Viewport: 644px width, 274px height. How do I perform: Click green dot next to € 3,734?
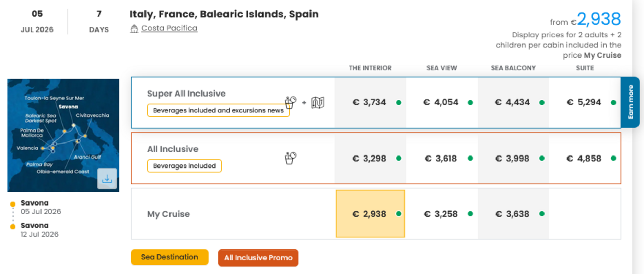click(399, 102)
